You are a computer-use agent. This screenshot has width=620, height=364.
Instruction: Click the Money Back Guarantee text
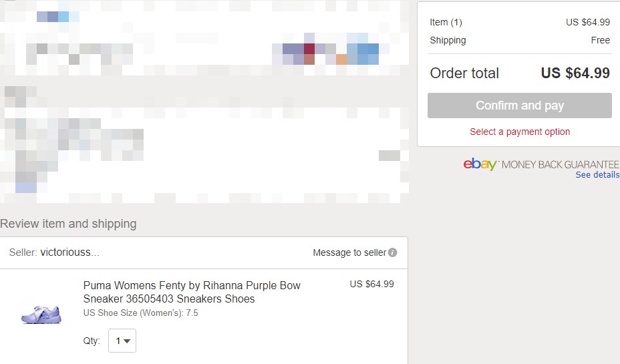[560, 164]
